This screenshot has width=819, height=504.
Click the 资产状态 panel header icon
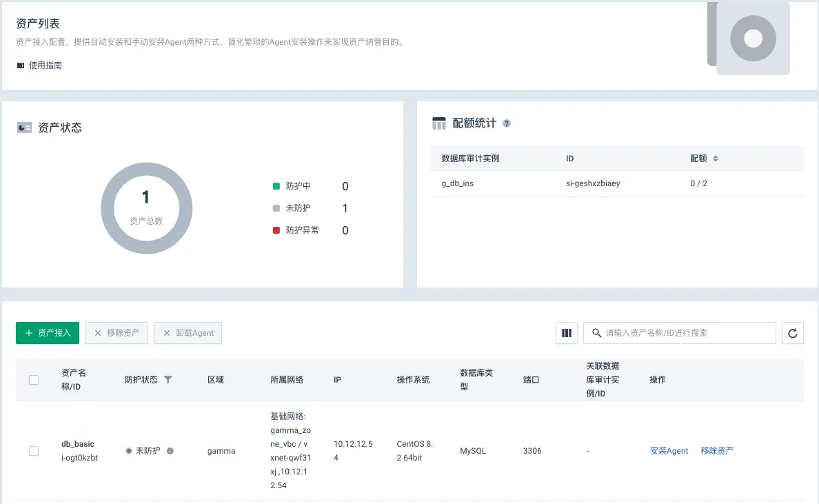point(25,128)
